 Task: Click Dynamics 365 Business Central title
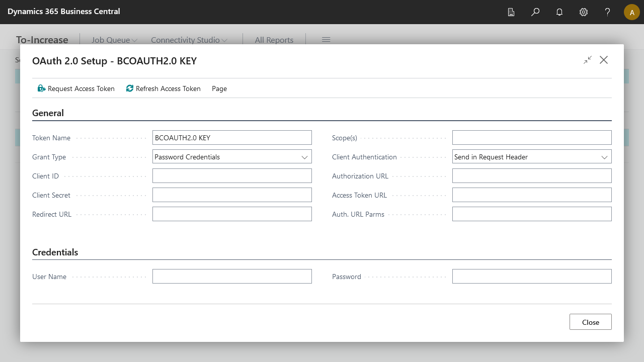tap(64, 11)
